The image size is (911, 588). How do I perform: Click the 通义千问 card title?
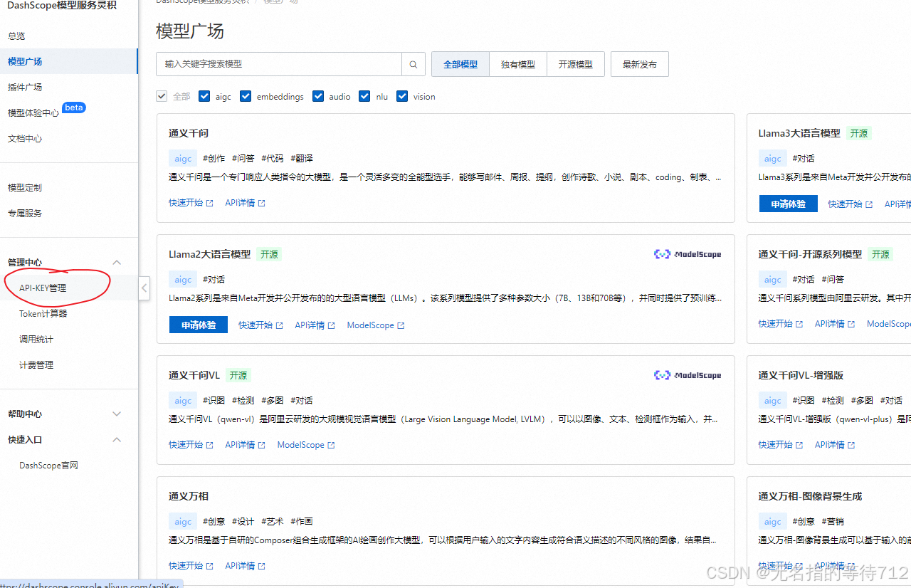pyautogui.click(x=189, y=133)
